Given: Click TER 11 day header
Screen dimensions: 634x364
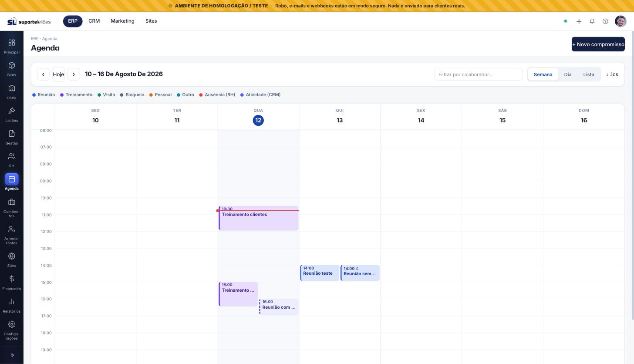Looking at the screenshot, I should click(177, 116).
